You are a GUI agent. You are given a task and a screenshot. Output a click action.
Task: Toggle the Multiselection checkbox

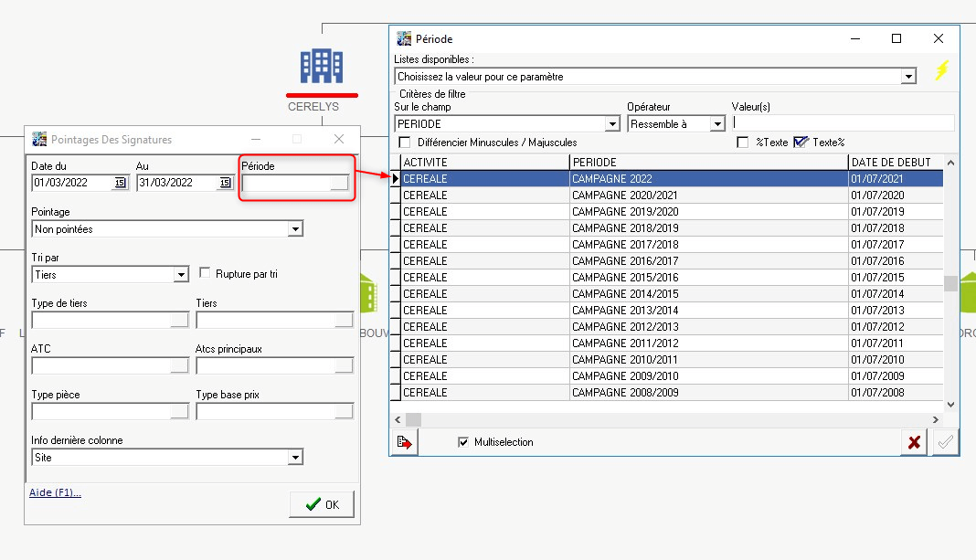463,442
